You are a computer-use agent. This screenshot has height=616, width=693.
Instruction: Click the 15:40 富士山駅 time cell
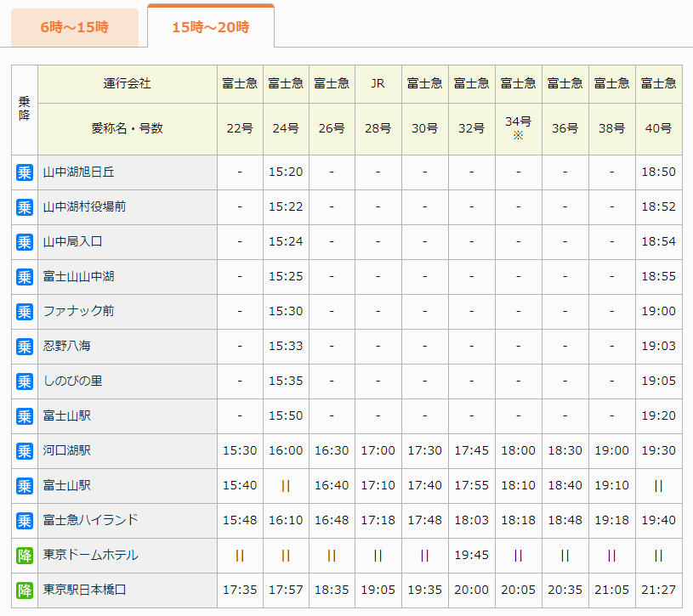[x=240, y=486]
